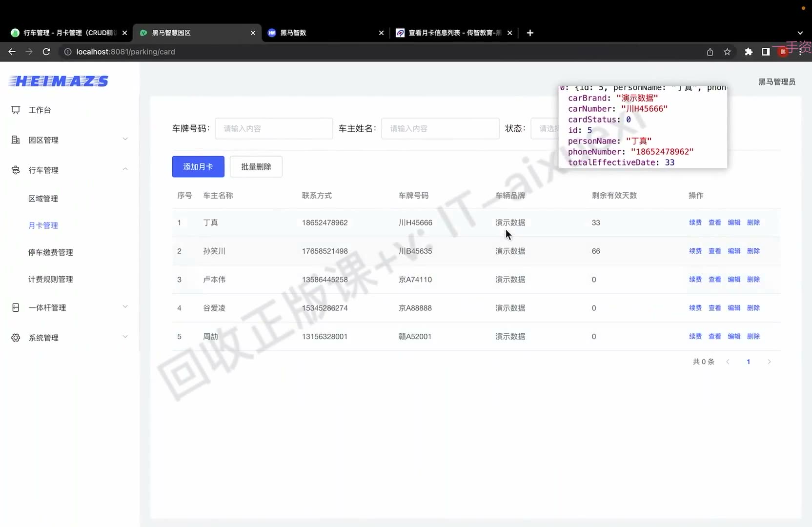812x527 pixels.
Task: Open 停车缴费管理 menu item
Action: (x=51, y=252)
